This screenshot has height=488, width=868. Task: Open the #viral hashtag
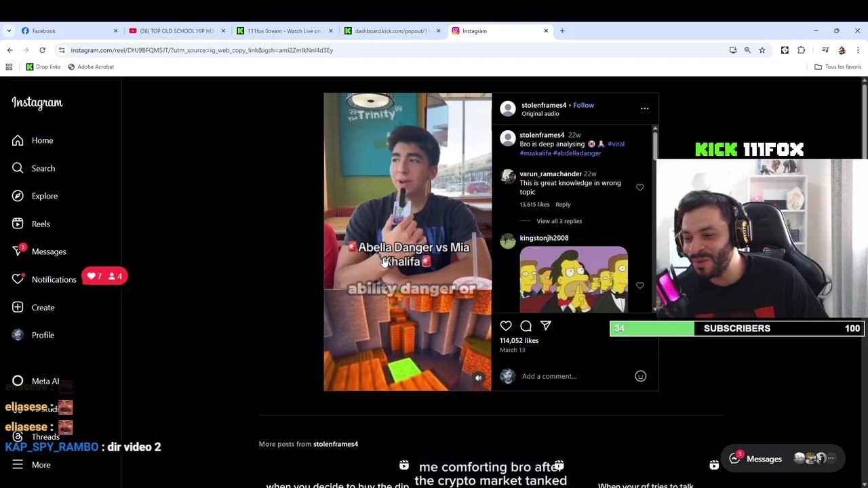[616, 144]
